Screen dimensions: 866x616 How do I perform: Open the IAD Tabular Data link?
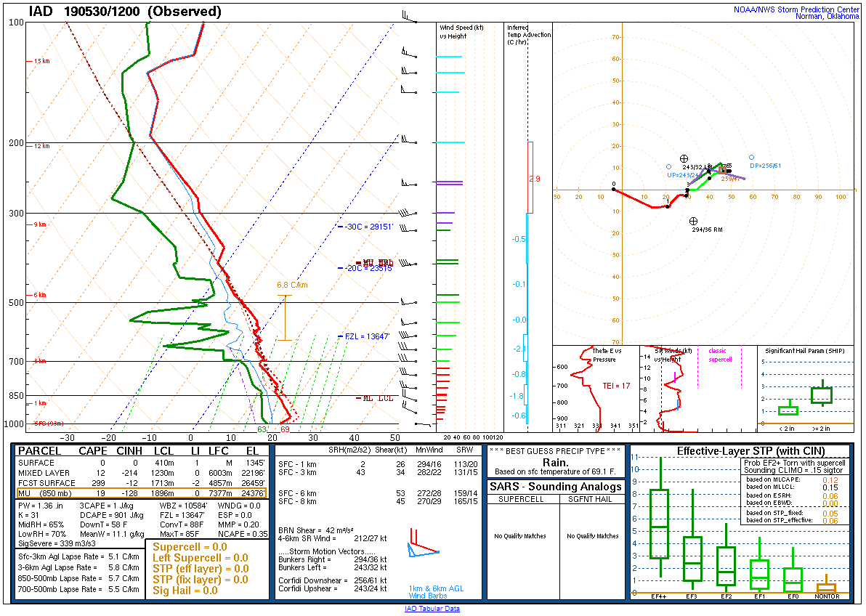(x=432, y=608)
